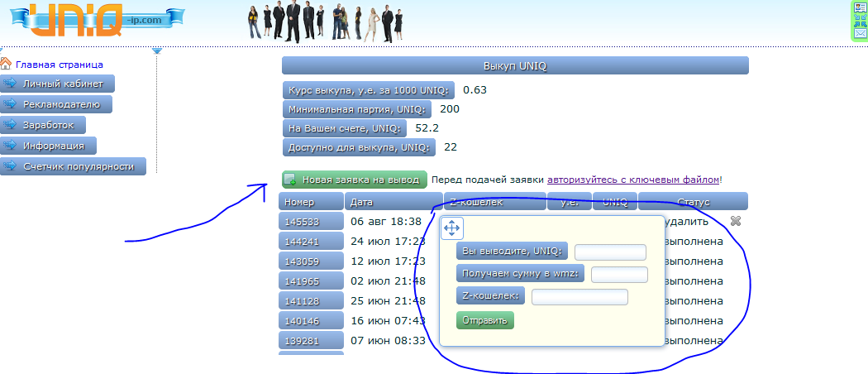Screen dimensions: 868x374
Task: Focus the Z-кошелек input field
Action: (x=579, y=297)
